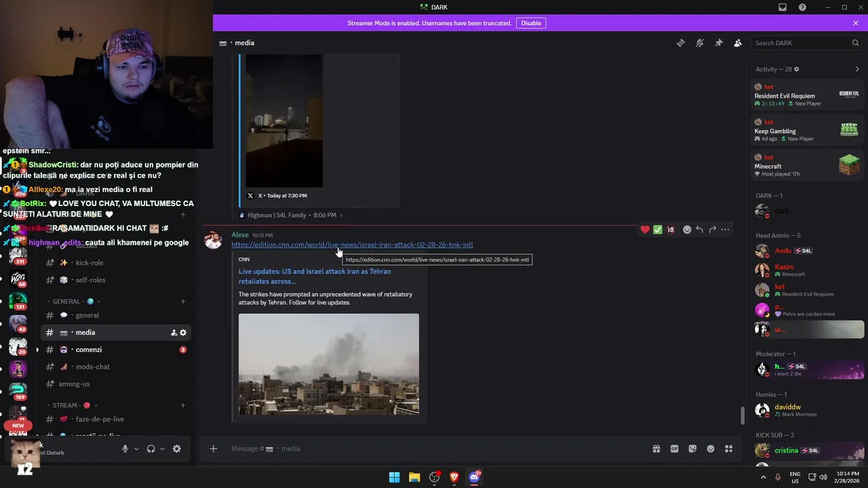Edit media channel settings gear
This screenshot has width=868, height=488.
pos(183,333)
